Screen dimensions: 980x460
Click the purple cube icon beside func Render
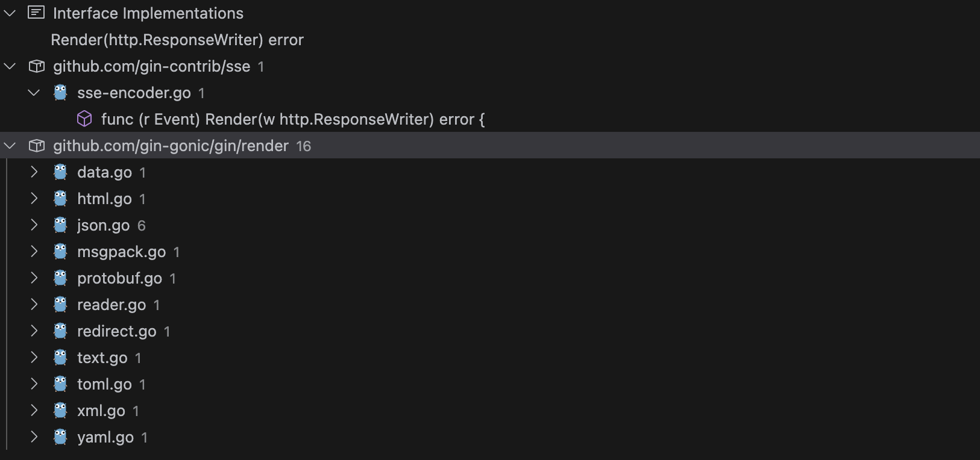[x=84, y=119]
